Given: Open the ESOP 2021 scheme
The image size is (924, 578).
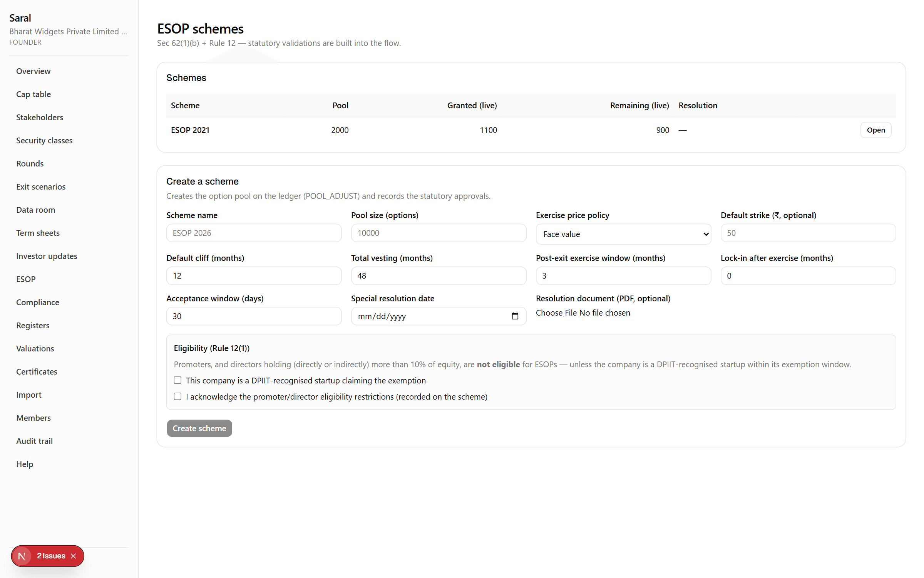Looking at the screenshot, I should pos(875,130).
